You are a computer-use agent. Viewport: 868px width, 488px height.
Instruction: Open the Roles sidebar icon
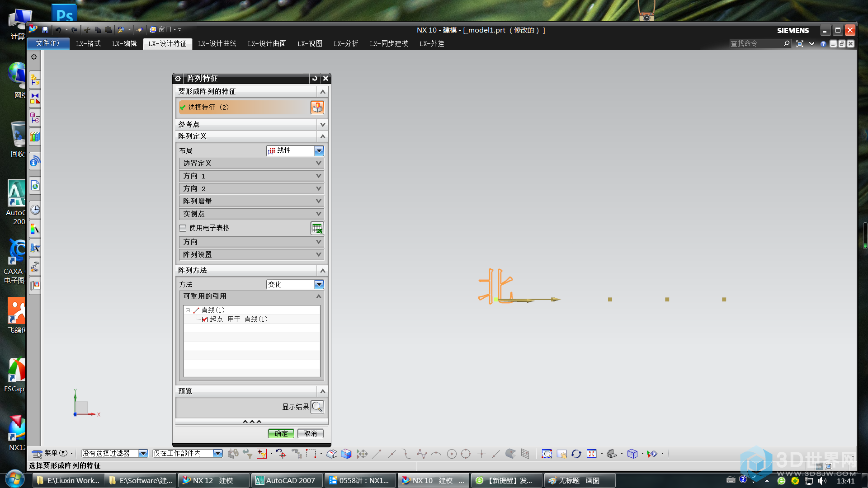(35, 286)
